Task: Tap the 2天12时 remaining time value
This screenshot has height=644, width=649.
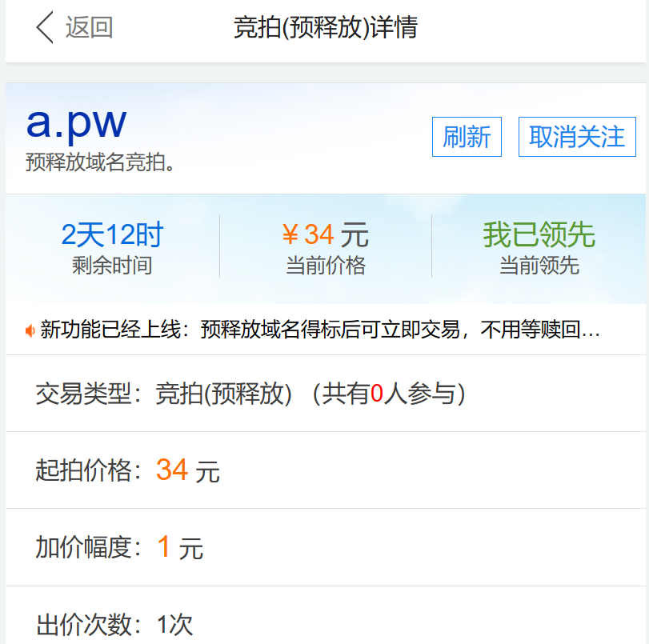Action: tap(112, 235)
